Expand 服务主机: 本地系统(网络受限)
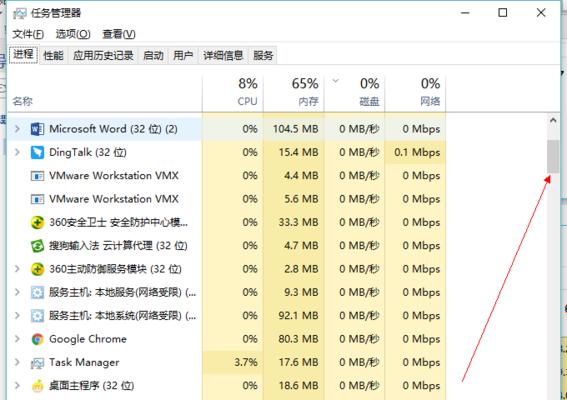The width and height of the screenshot is (567, 400). 17,315
